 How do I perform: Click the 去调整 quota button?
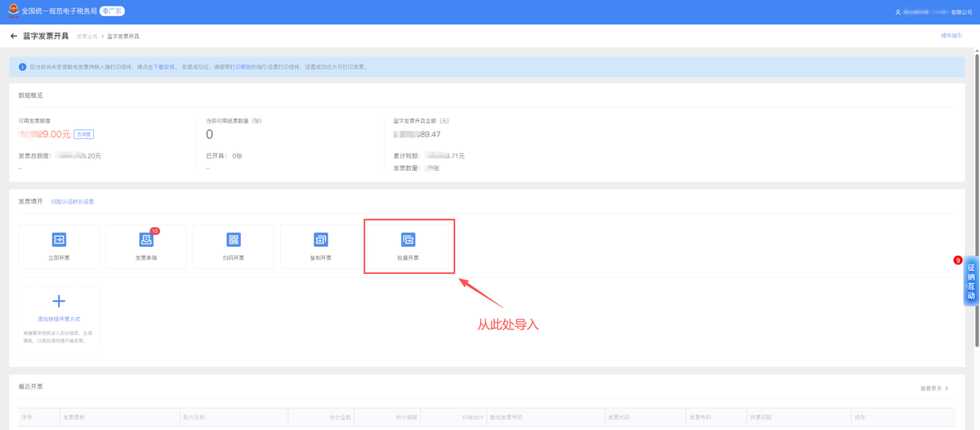(84, 134)
